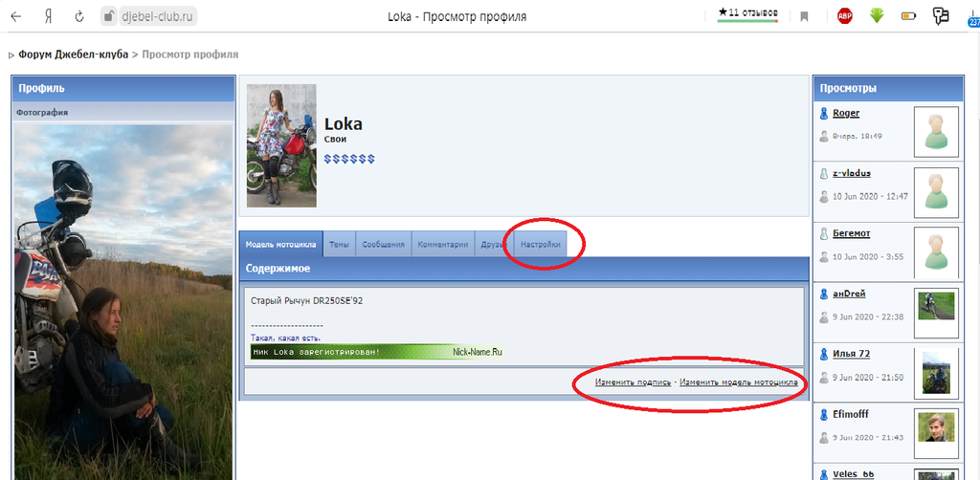The height and width of the screenshot is (480, 980).
Task: Click the user status icon beside Veles_66
Action: (x=824, y=474)
